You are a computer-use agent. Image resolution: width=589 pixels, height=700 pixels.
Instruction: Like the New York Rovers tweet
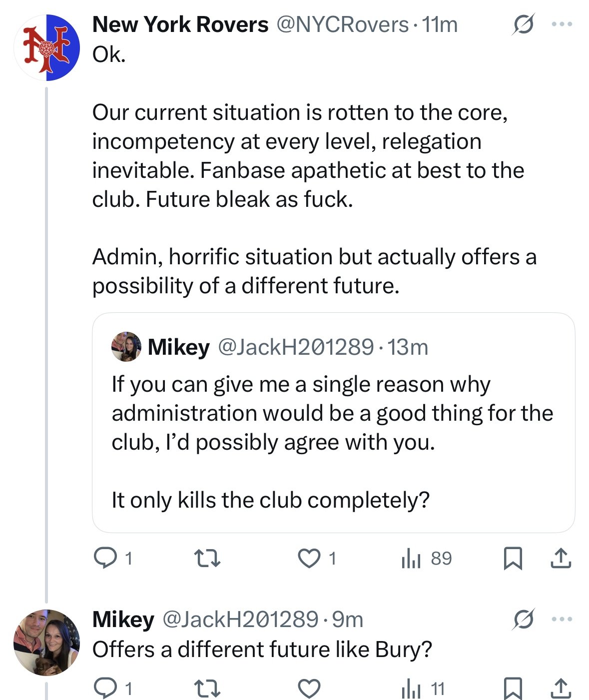309,558
